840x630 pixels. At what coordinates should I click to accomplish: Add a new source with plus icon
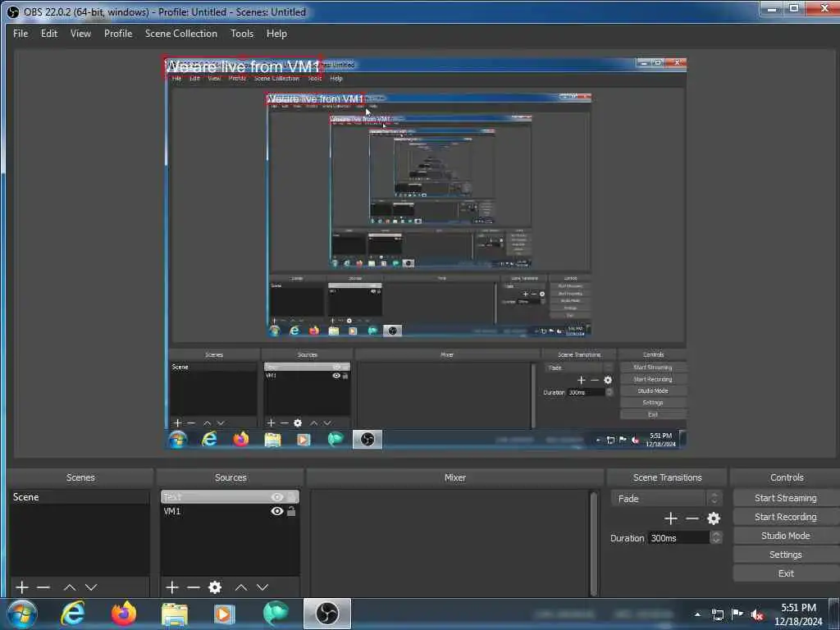pyautogui.click(x=172, y=587)
